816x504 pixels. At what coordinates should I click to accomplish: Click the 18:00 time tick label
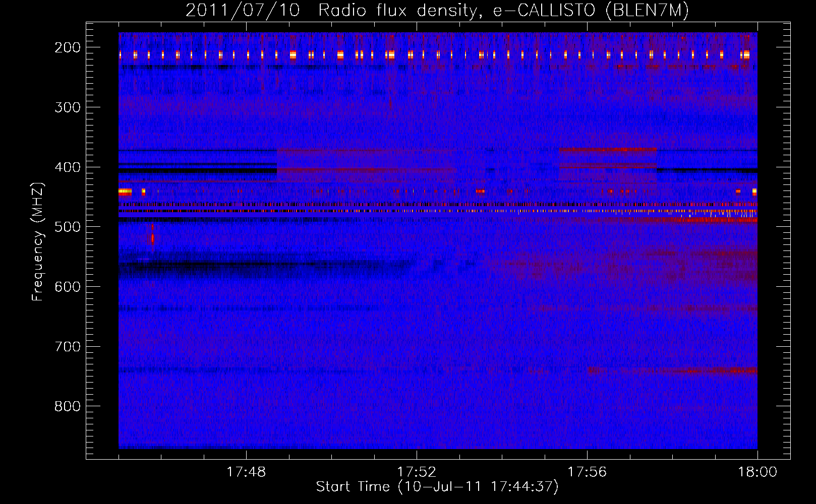(757, 472)
